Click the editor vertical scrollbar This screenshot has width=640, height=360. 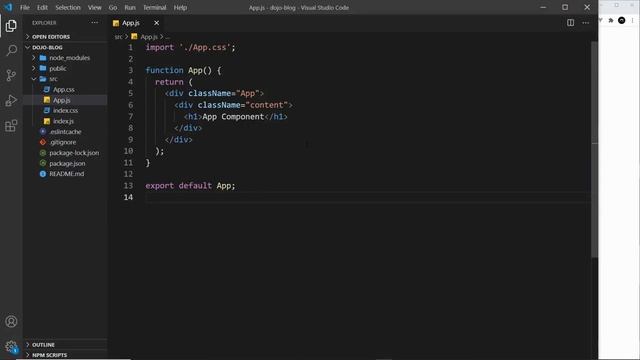click(x=595, y=149)
